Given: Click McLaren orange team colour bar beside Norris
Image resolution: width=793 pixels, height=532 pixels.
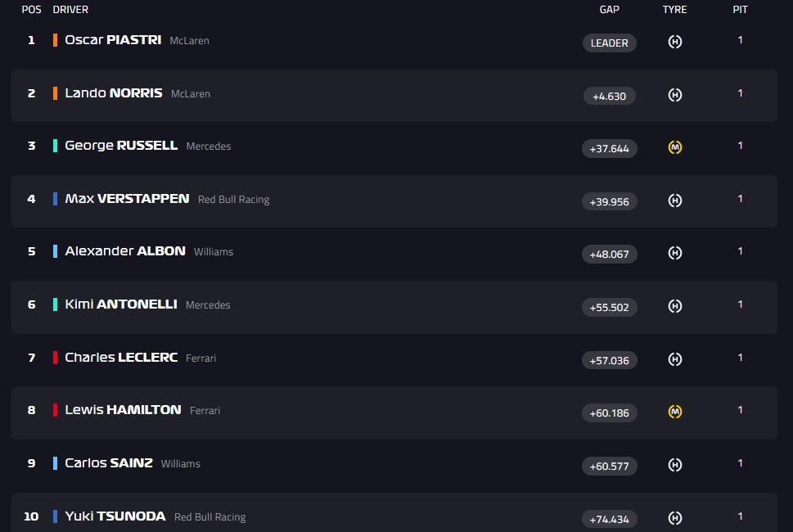Looking at the screenshot, I should (55, 93).
